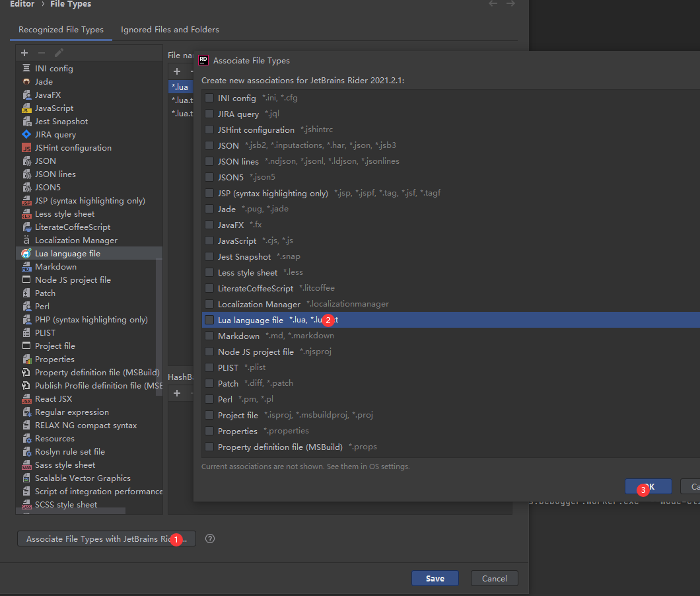Click the INI config file type icon

point(26,68)
